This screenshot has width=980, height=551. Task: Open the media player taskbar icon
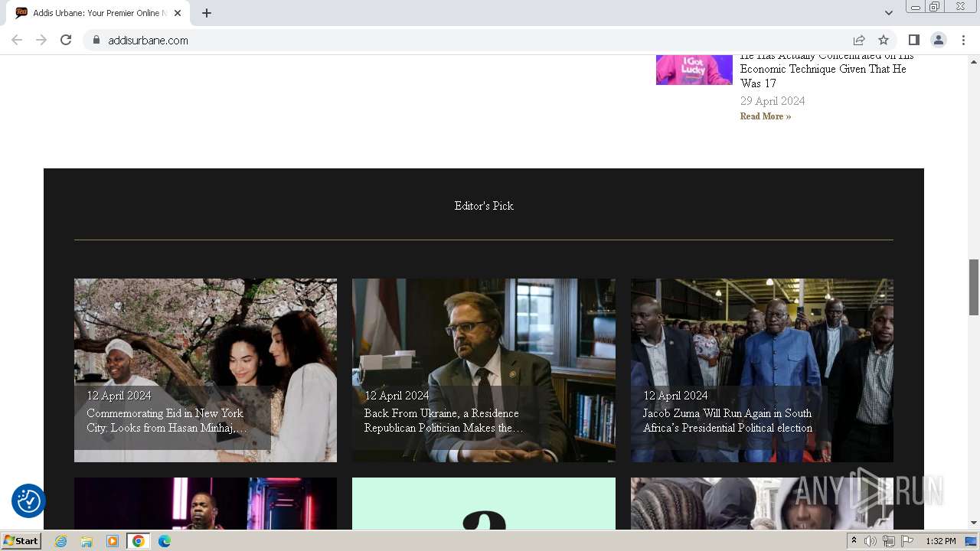113,541
